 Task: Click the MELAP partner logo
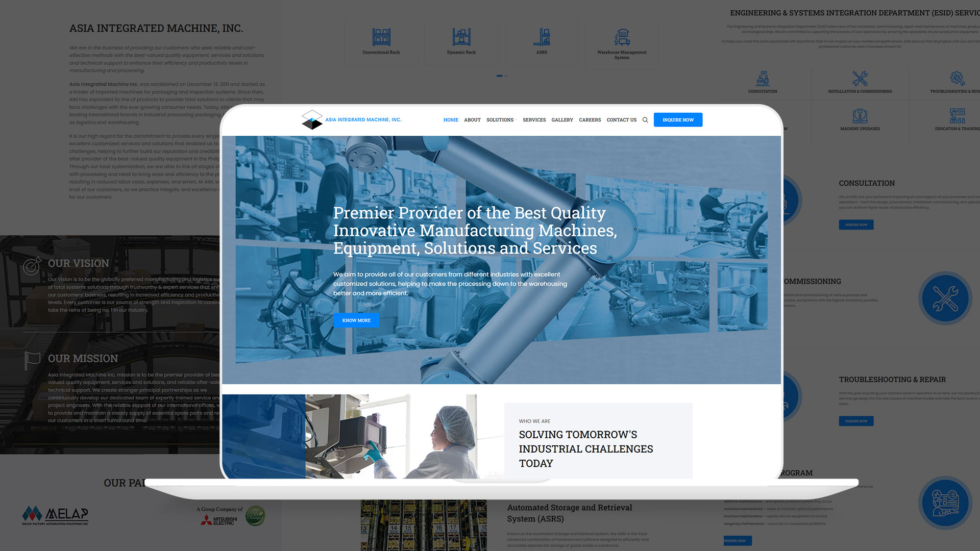(55, 515)
